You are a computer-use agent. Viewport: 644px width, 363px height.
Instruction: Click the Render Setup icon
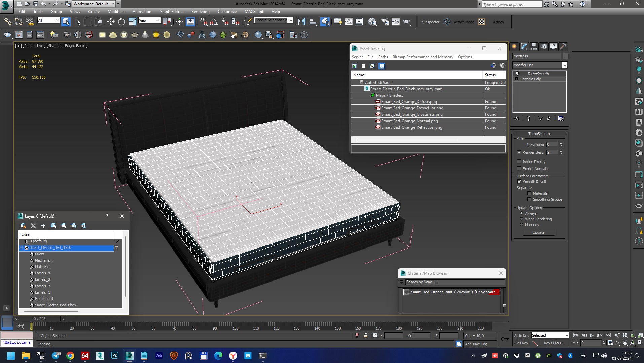tap(385, 22)
